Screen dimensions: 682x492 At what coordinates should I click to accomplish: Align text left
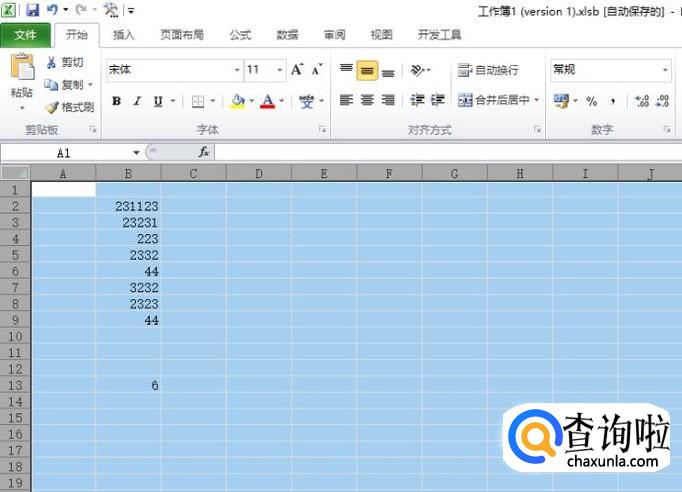tap(346, 100)
